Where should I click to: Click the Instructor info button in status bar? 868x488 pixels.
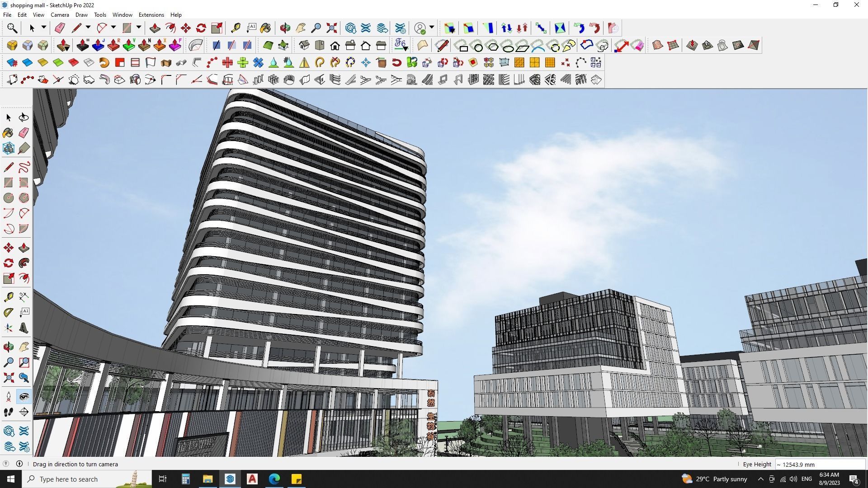point(19,464)
